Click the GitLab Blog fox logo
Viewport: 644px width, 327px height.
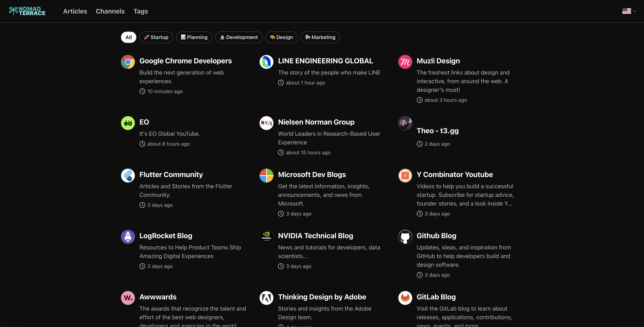click(405, 298)
